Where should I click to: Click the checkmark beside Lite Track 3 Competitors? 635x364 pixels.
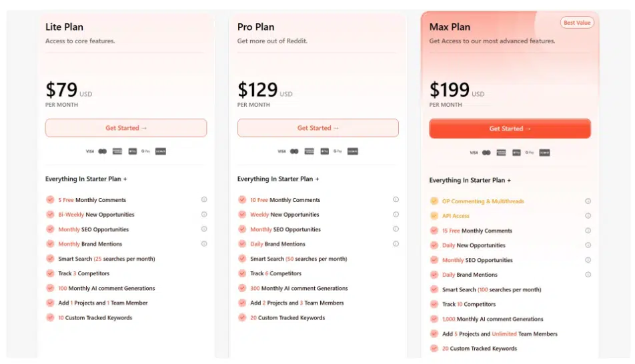pos(50,273)
